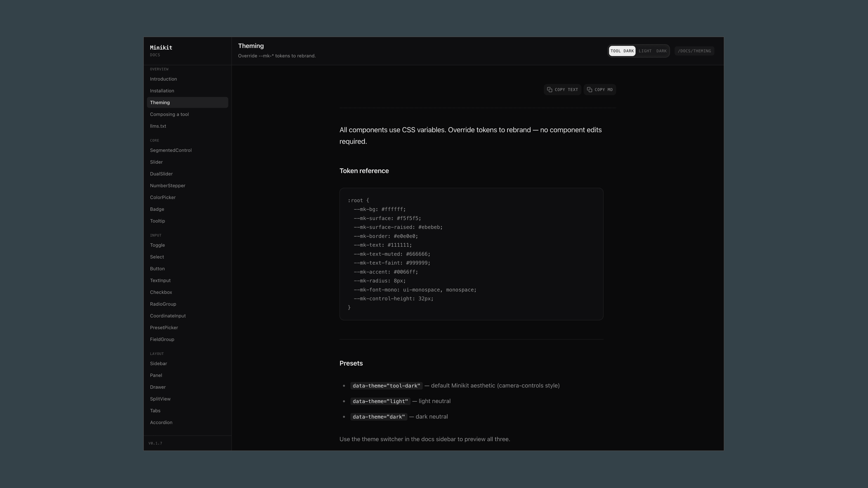Image resolution: width=868 pixels, height=488 pixels.
Task: Select Theming in the sidebar
Action: pyautogui.click(x=187, y=102)
